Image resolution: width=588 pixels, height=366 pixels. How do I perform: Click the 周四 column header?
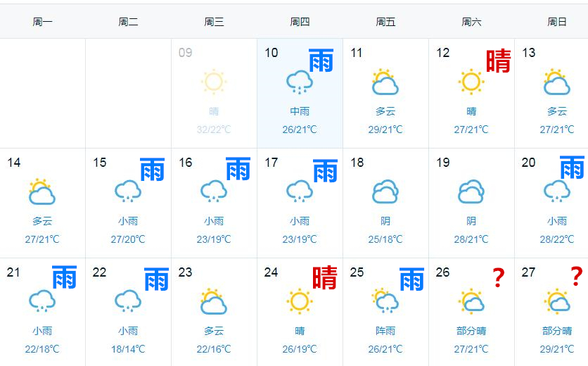tap(300, 22)
